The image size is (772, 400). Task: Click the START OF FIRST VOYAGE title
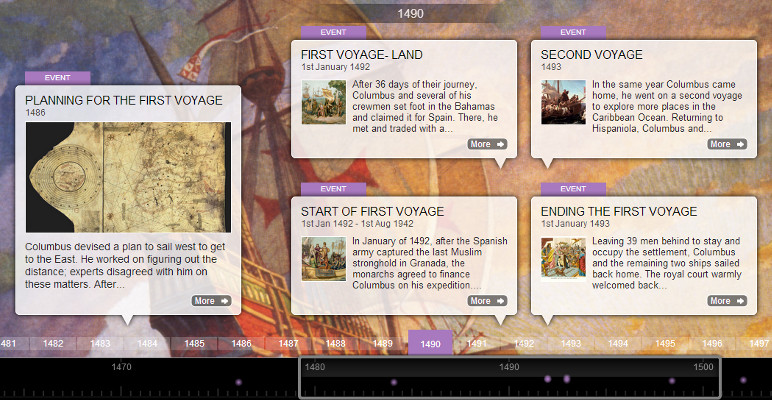(372, 212)
